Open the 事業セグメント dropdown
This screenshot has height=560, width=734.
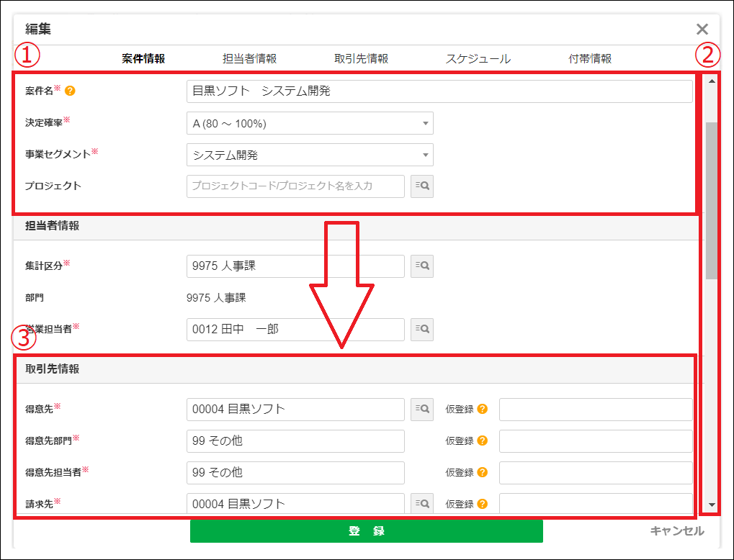310,155
